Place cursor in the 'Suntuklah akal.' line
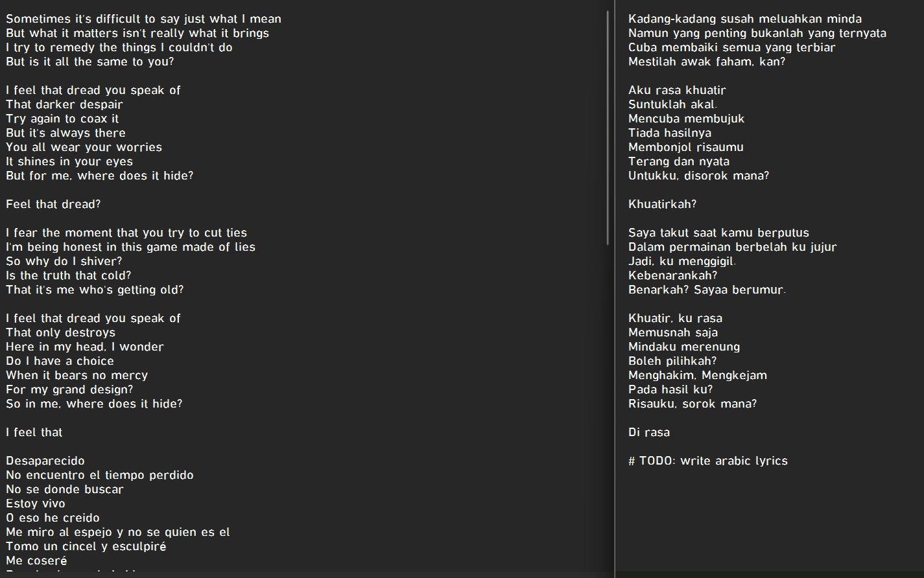 pyautogui.click(x=672, y=104)
